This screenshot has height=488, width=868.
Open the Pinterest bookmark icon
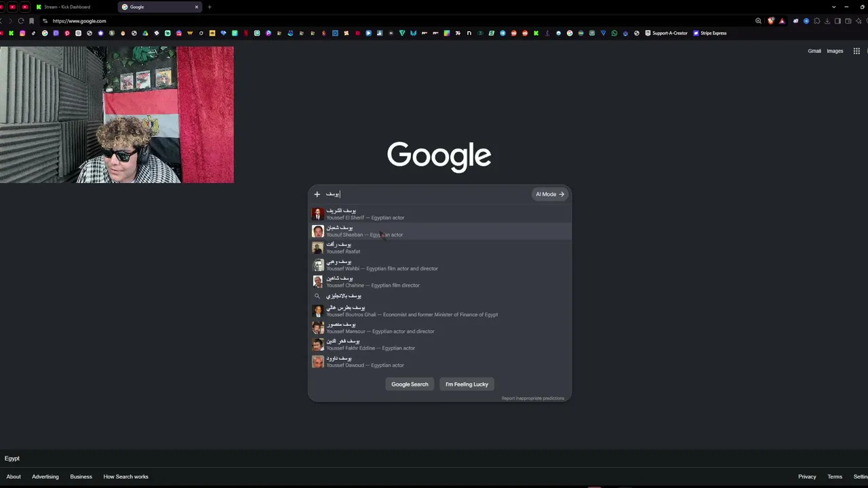coord(67,33)
